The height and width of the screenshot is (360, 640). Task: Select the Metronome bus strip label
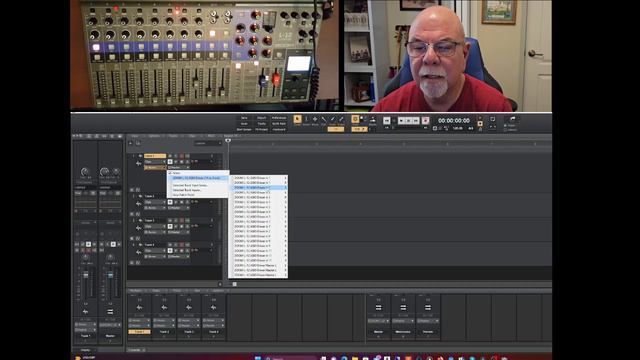click(403, 332)
